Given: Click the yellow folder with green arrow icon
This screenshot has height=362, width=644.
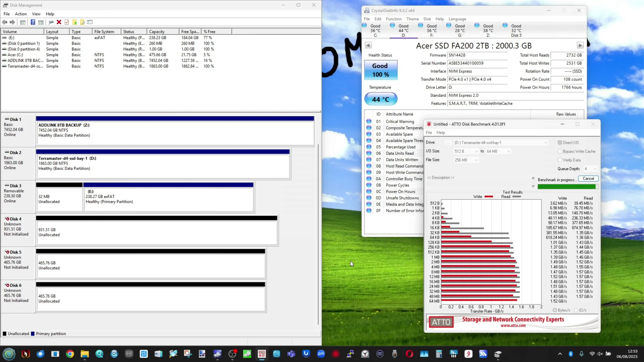Looking at the screenshot, I should pos(74,22).
